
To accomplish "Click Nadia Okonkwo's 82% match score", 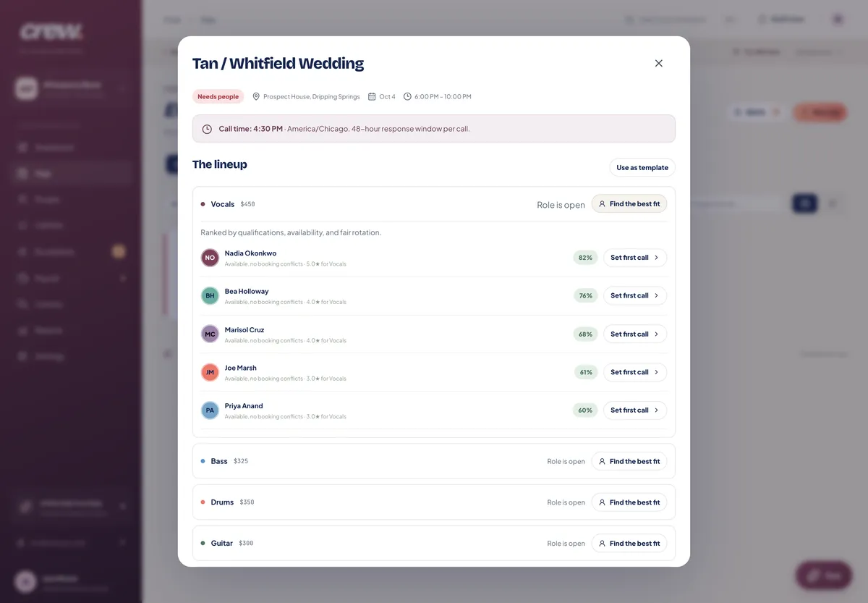I will click(x=585, y=258).
